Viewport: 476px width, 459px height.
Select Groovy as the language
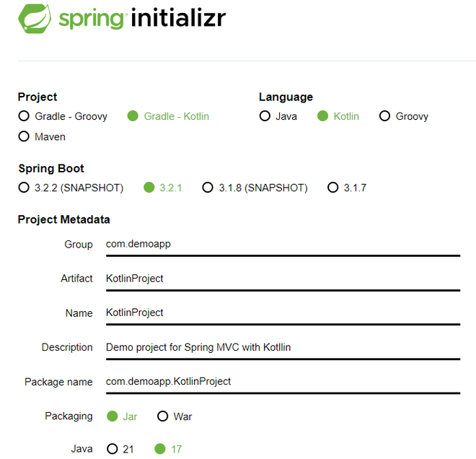(x=384, y=116)
